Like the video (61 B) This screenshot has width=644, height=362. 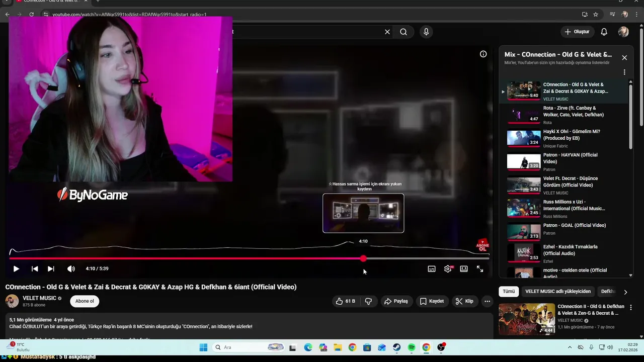point(345,301)
